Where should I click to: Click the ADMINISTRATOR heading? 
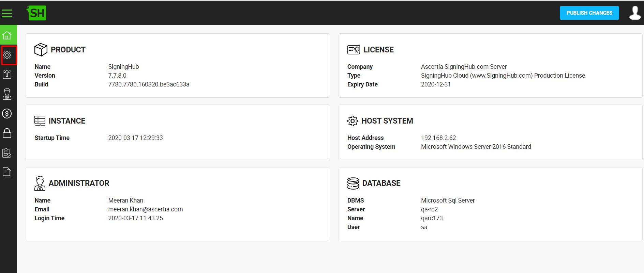pyautogui.click(x=79, y=183)
